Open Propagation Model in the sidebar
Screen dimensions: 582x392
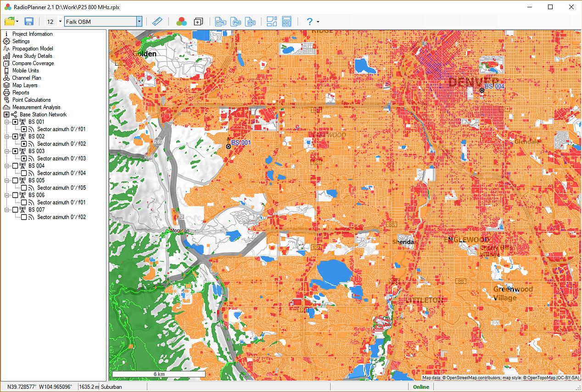click(33, 49)
